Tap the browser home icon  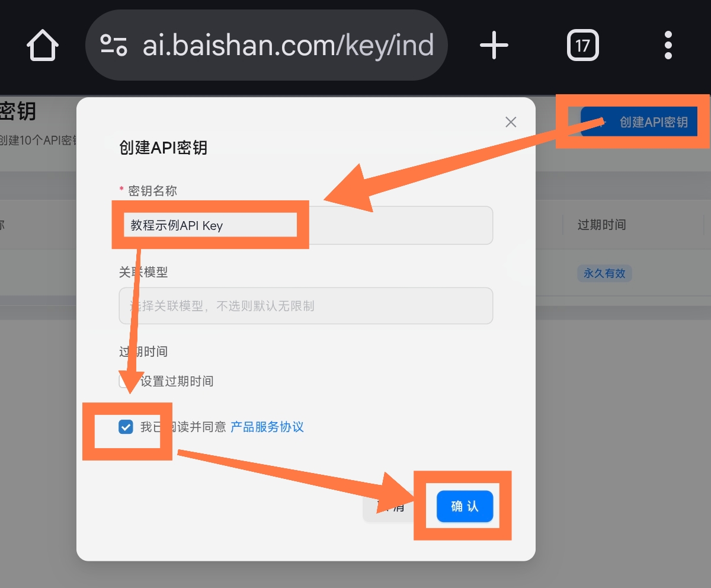43,46
